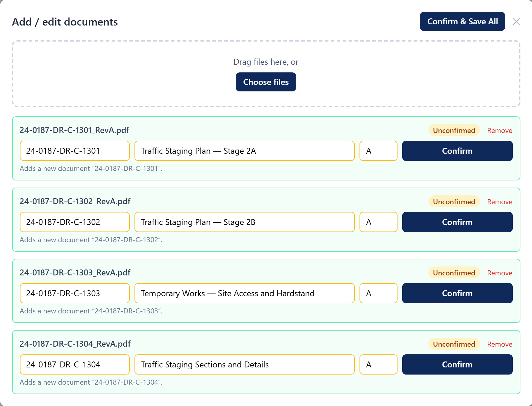Confirm the 24-0187-DR-C-1302 document row
Viewport: 532px width, 406px height.
457,222
